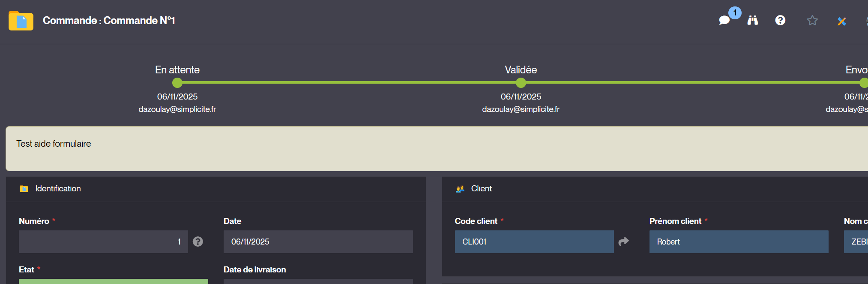Click the Test aide formulaire help banner

pos(428,148)
